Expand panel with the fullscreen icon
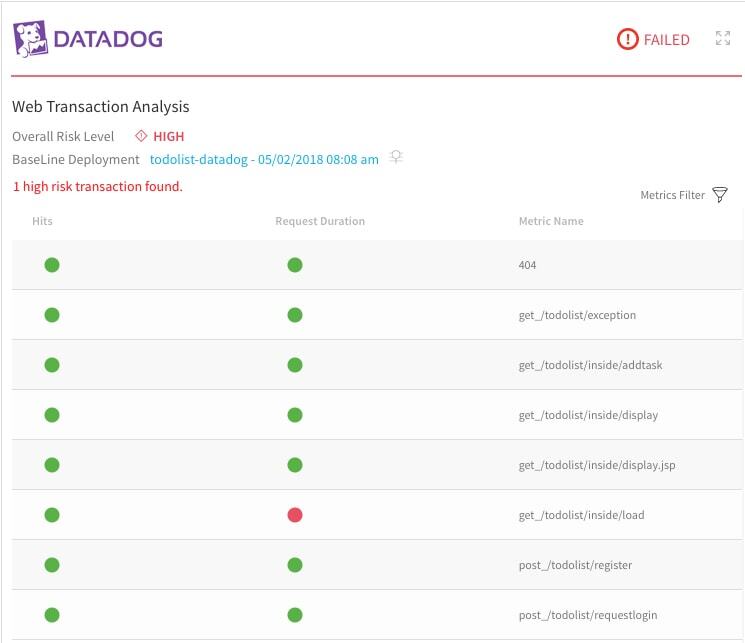745x643 pixels. [x=723, y=39]
